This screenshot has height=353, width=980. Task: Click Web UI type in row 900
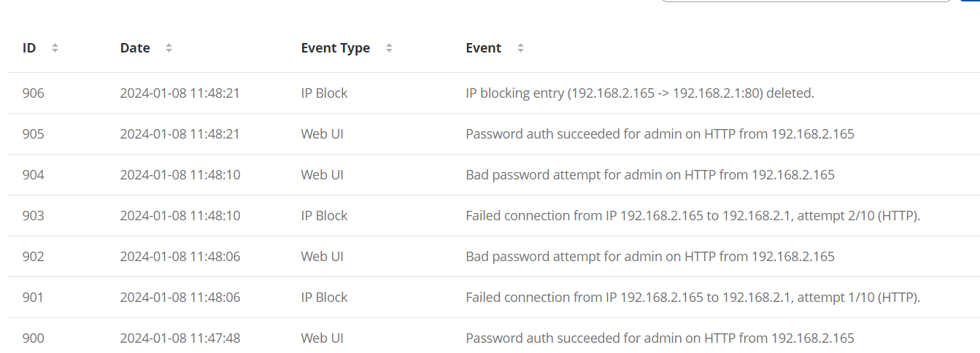323,338
